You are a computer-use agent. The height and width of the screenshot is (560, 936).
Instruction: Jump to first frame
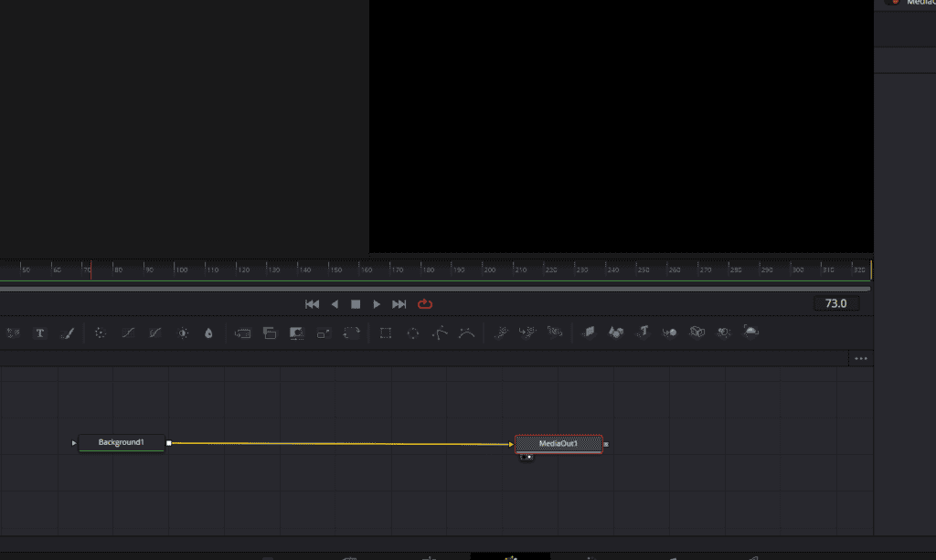tap(313, 304)
